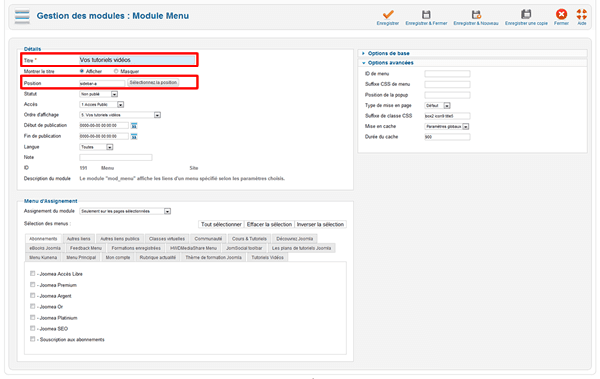
Task: Check Joomea Premium checkbox
Action: [x=33, y=284]
